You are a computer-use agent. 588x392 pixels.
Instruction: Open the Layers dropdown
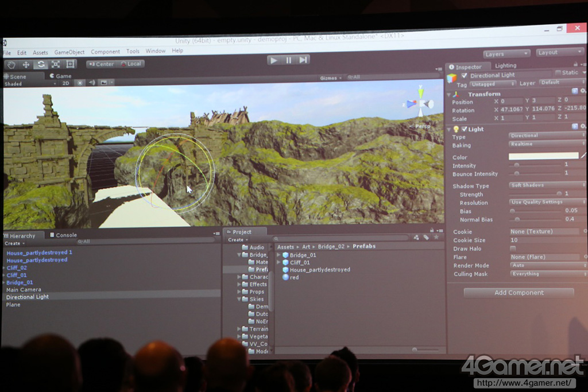coord(506,54)
